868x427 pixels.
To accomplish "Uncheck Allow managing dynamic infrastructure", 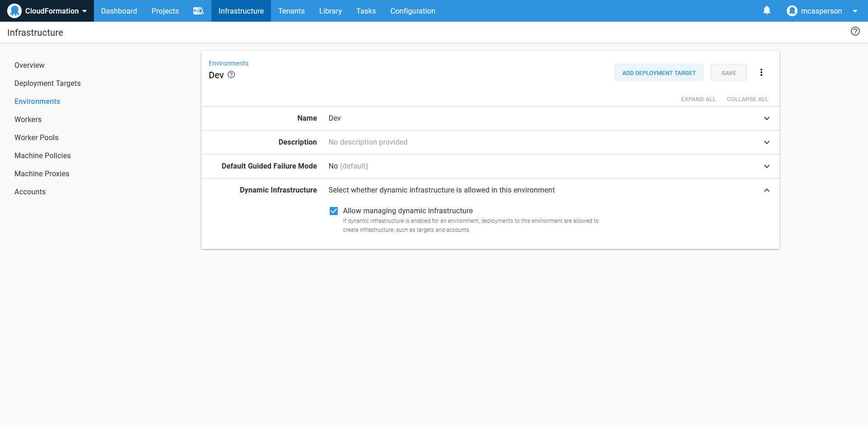I will coord(334,211).
